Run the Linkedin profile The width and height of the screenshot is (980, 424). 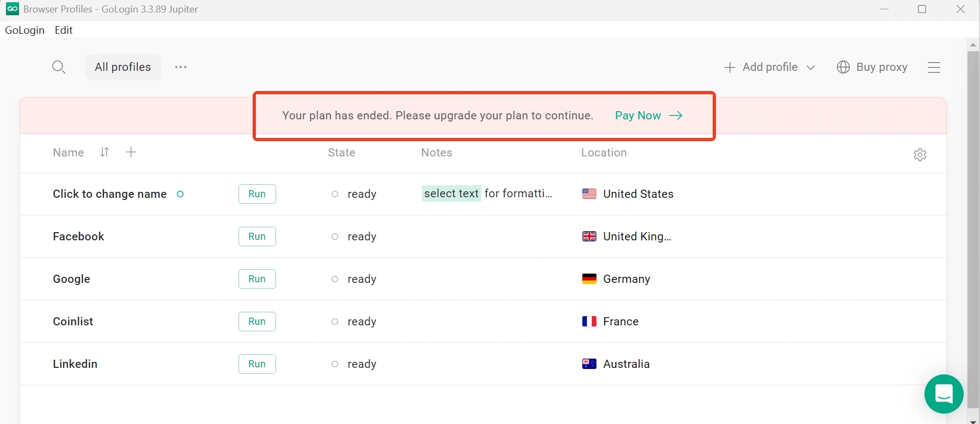pos(257,364)
